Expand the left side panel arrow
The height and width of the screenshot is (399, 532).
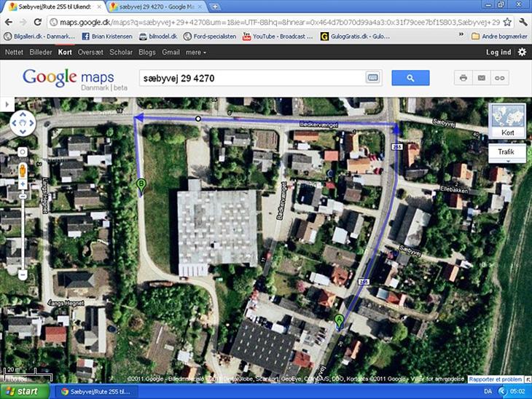3,105
